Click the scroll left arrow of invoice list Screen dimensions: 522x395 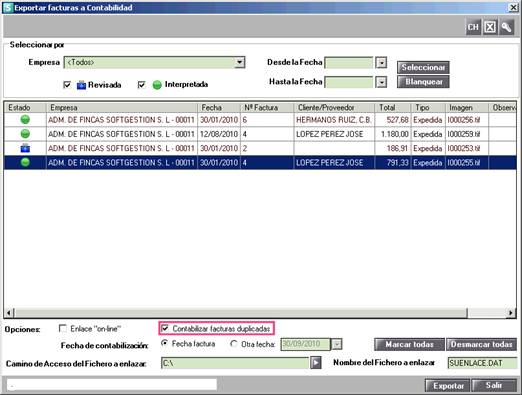pos(9,313)
